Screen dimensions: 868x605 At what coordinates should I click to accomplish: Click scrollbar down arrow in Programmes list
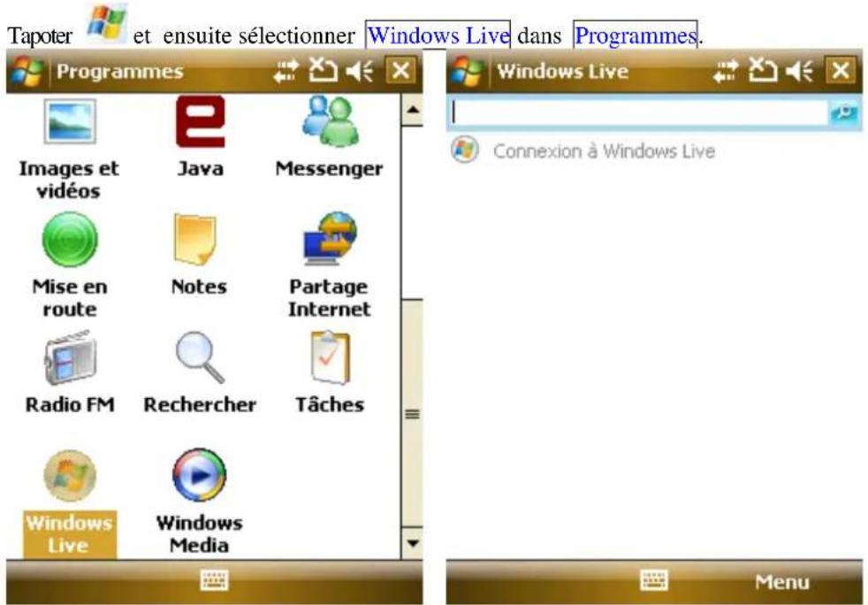click(412, 543)
